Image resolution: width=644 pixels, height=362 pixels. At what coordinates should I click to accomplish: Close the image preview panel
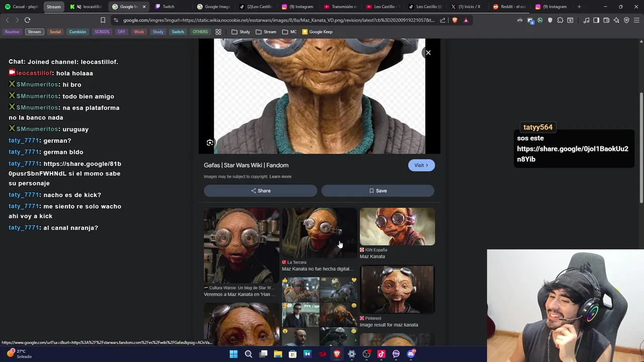coord(428,52)
